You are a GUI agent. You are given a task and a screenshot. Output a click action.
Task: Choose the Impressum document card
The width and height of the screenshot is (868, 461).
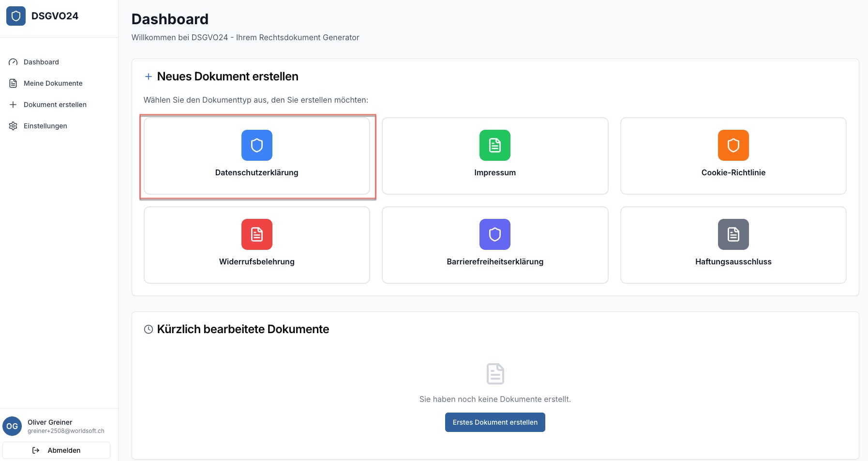[494, 156]
